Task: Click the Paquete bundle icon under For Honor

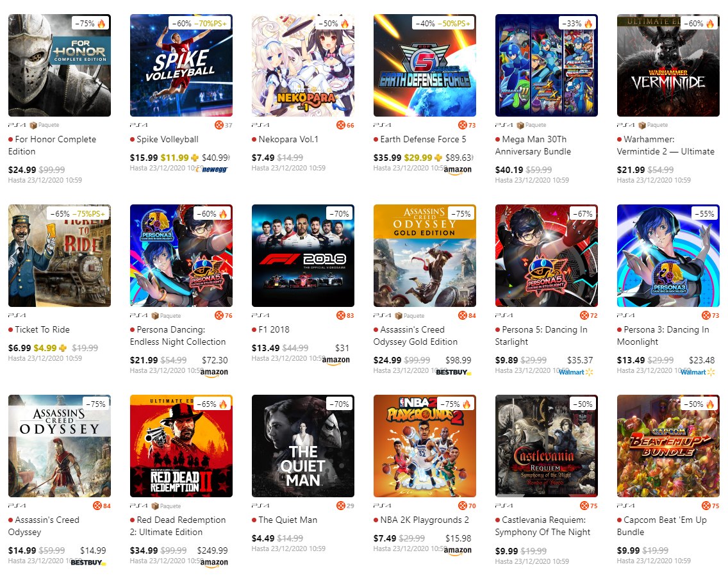Action: tap(33, 126)
